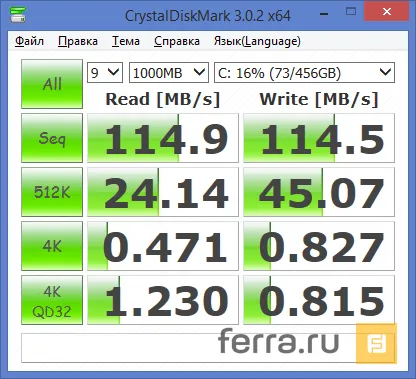This screenshot has height=379, width=416.
Task: Select the Seq write value 114.5
Action: pyautogui.click(x=319, y=138)
